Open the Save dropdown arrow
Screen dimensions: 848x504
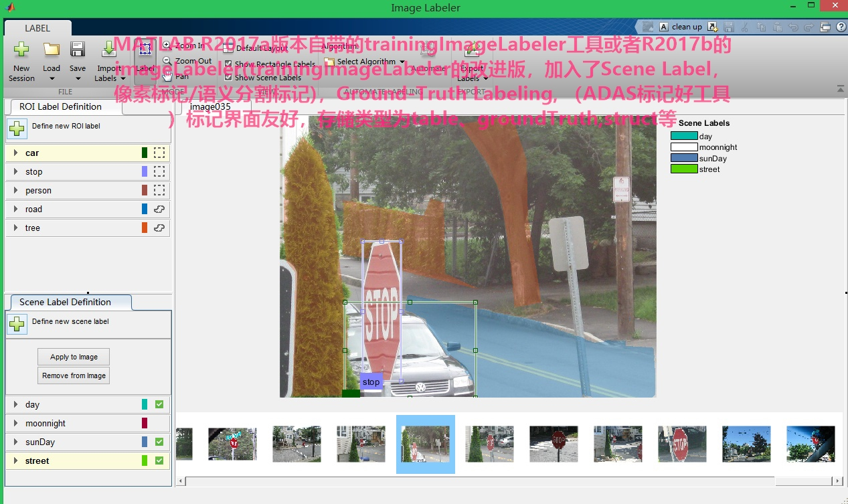[78, 78]
